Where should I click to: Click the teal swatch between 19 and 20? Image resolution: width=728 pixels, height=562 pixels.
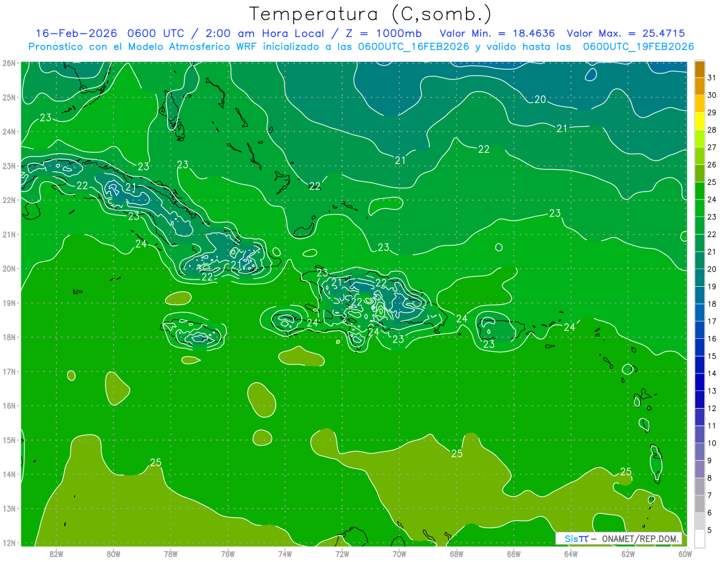(700, 278)
